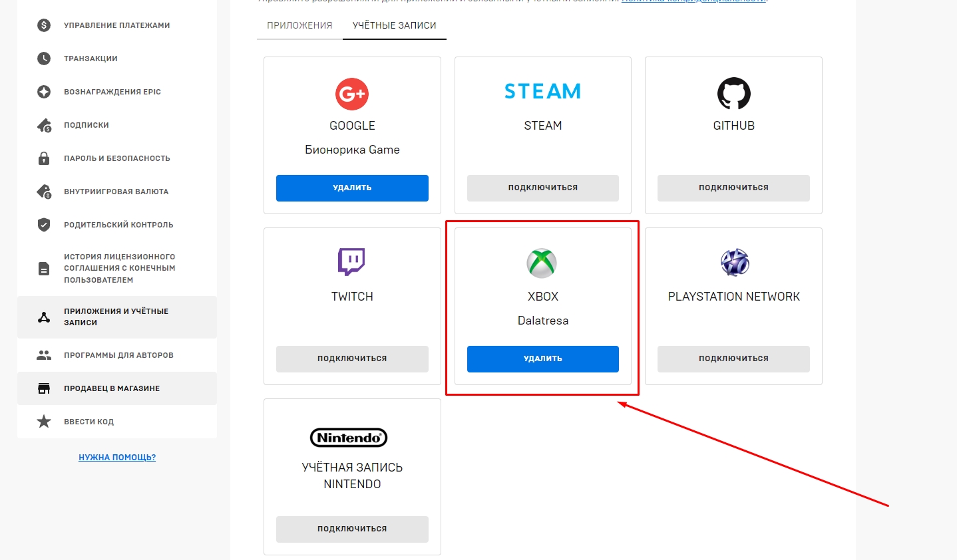Screen dimensions: 957x560
Task: Click the GITHUB card title
Action: 733,126
